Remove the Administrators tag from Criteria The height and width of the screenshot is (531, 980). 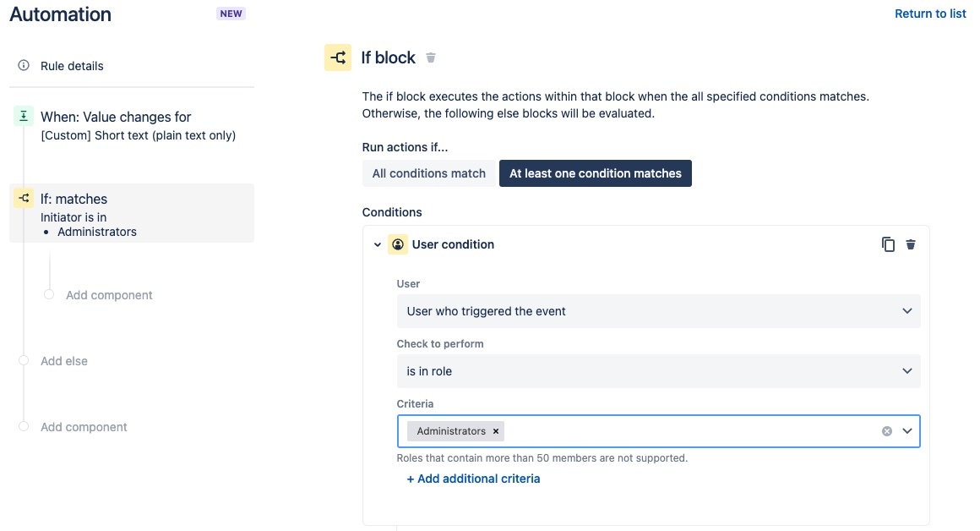pos(496,431)
